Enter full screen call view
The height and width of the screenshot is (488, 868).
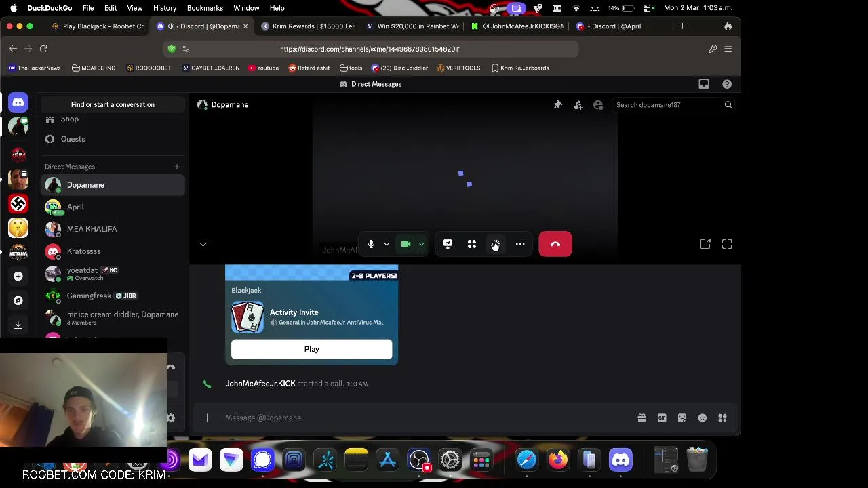click(727, 244)
